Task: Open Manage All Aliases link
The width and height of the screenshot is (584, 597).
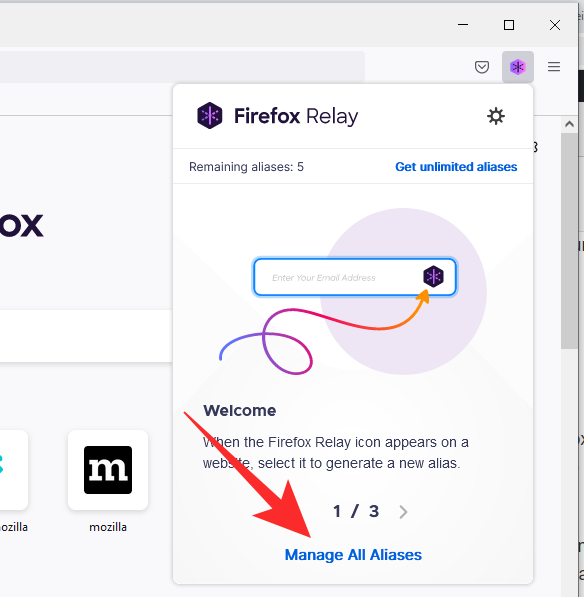Action: click(x=353, y=555)
